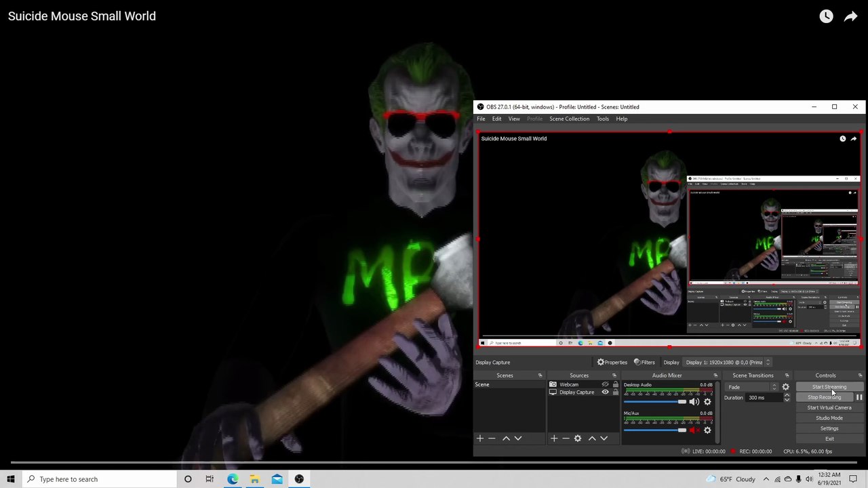868x488 pixels.
Task: Click the OBS Studio taskbar icon
Action: [x=299, y=479]
